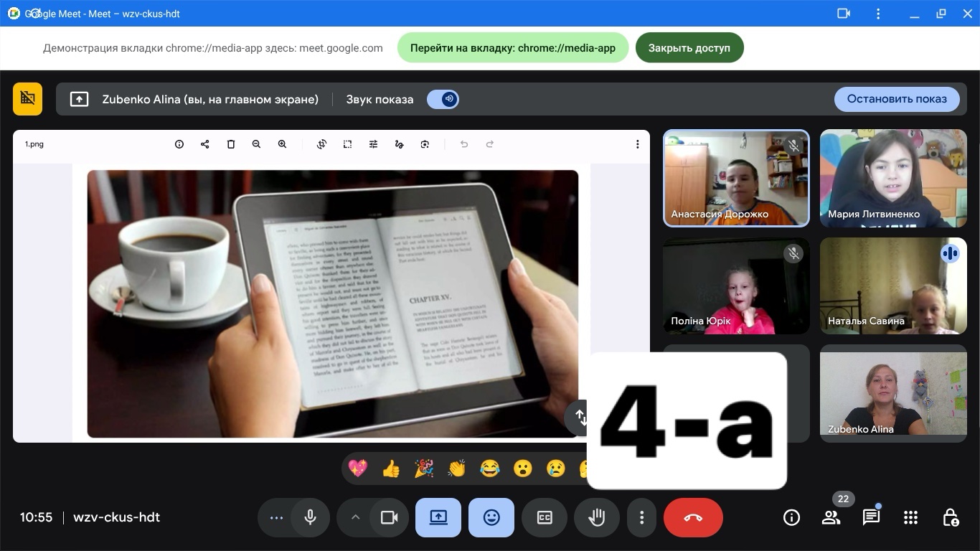980x551 pixels.
Task: Select Мария Литвиненко's video tile
Action: click(x=893, y=178)
